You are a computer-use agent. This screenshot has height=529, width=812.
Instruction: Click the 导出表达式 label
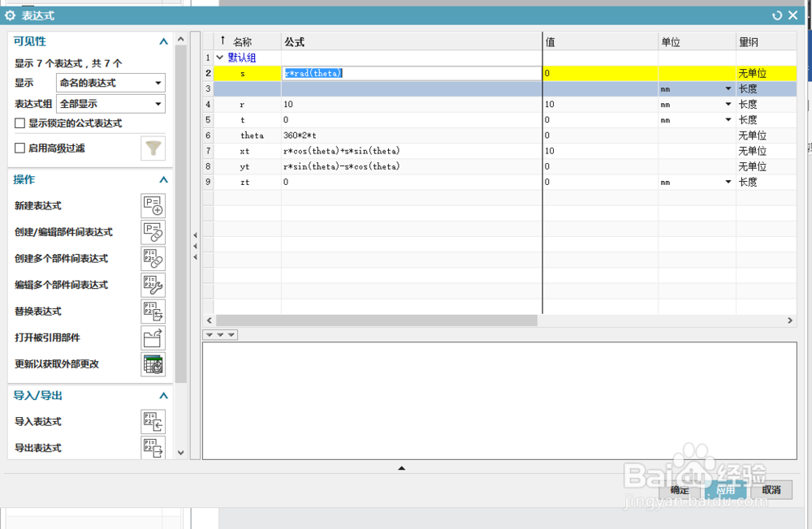click(38, 448)
